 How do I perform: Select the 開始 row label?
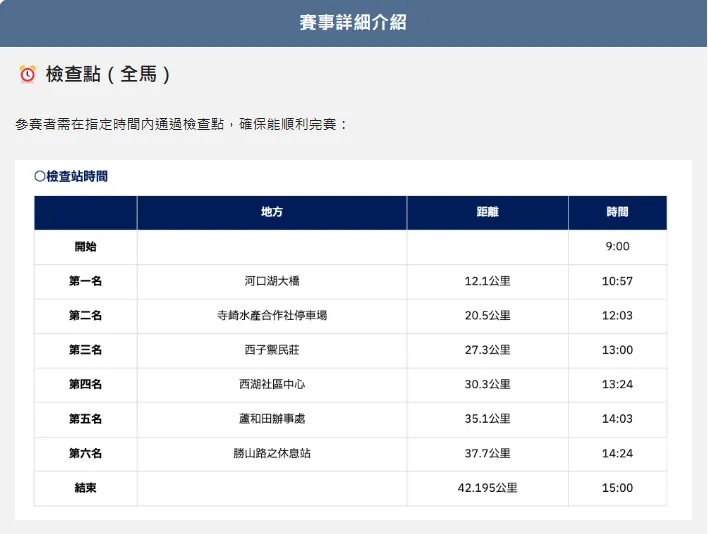[x=85, y=247]
